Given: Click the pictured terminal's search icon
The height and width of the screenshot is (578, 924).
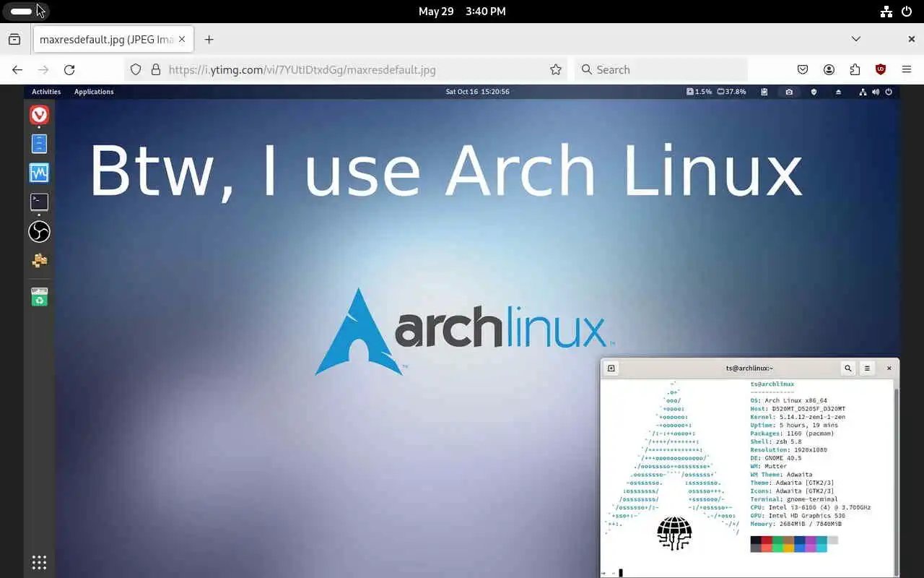Looking at the screenshot, I should [847, 368].
